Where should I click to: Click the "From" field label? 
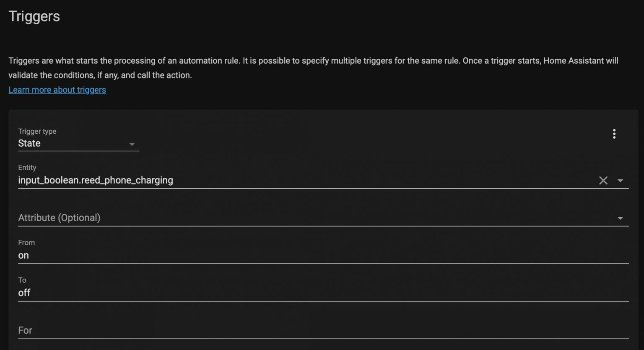click(26, 242)
